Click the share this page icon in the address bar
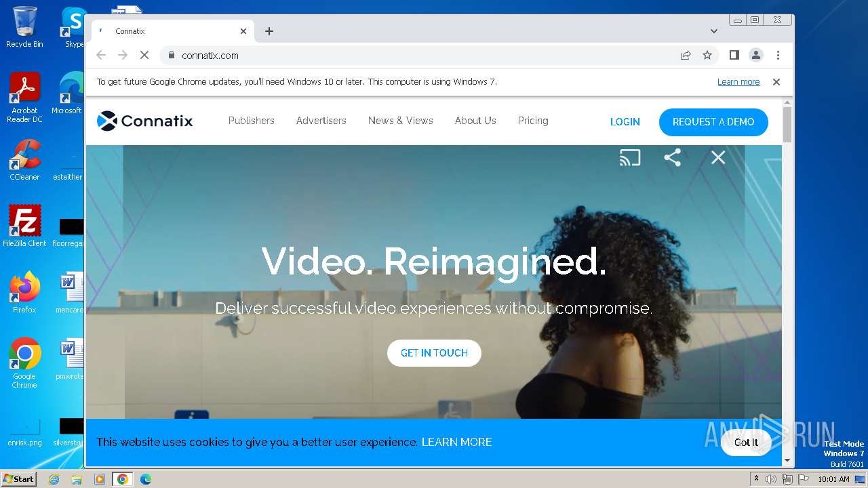 (686, 56)
